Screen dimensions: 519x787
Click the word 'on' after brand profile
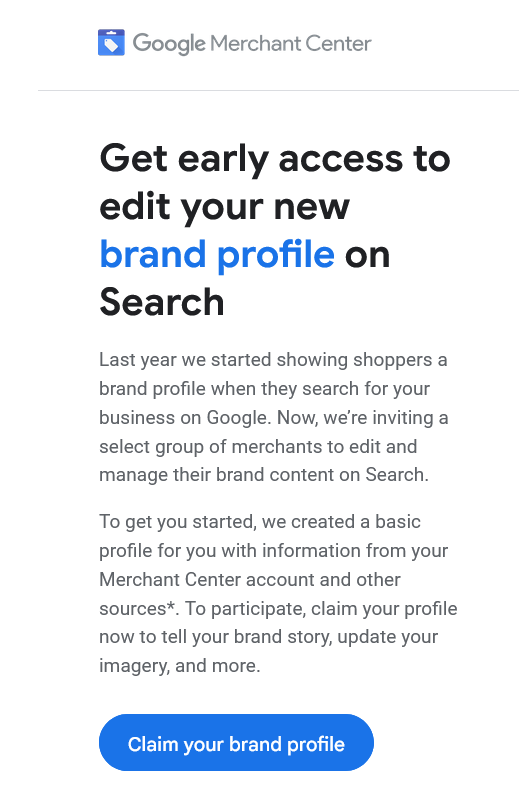(367, 255)
